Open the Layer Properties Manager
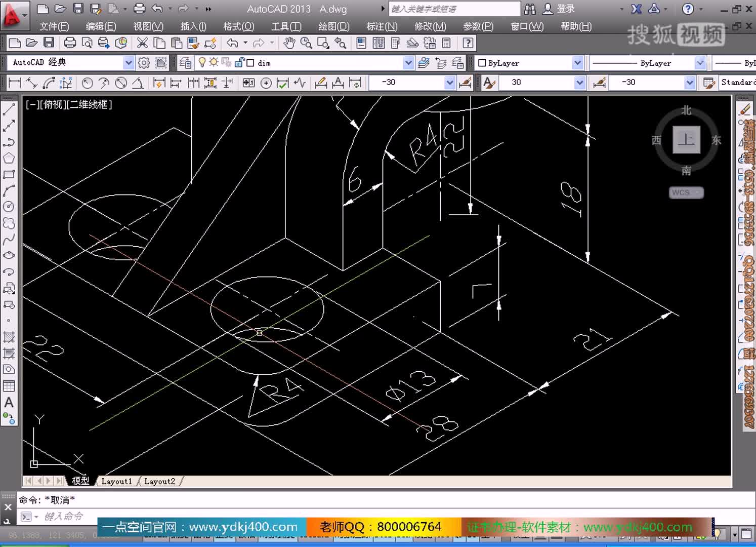 click(x=186, y=63)
